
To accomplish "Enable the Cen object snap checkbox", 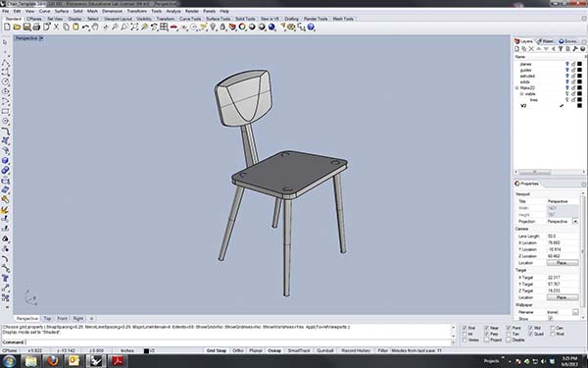I will tap(553, 328).
